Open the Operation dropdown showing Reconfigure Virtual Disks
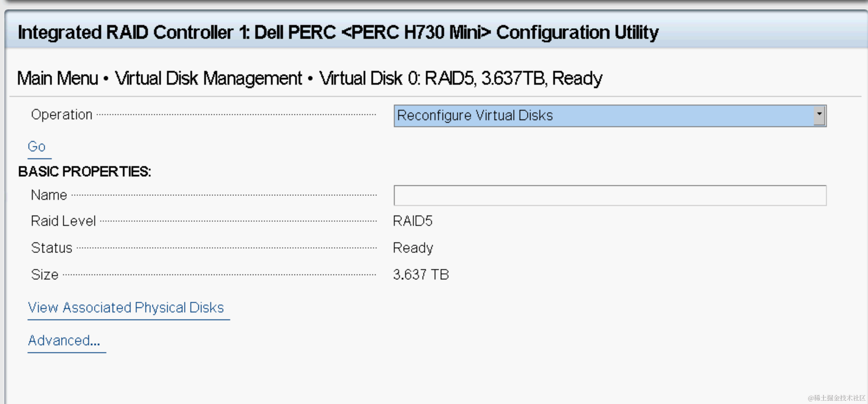This screenshot has width=868, height=404. point(610,116)
